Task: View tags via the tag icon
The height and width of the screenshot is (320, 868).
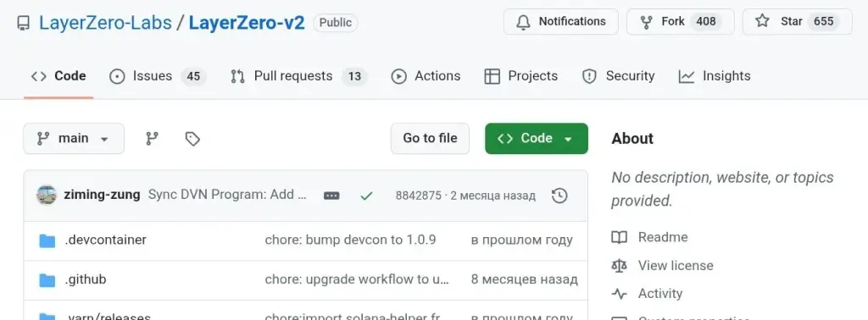Action: [192, 139]
